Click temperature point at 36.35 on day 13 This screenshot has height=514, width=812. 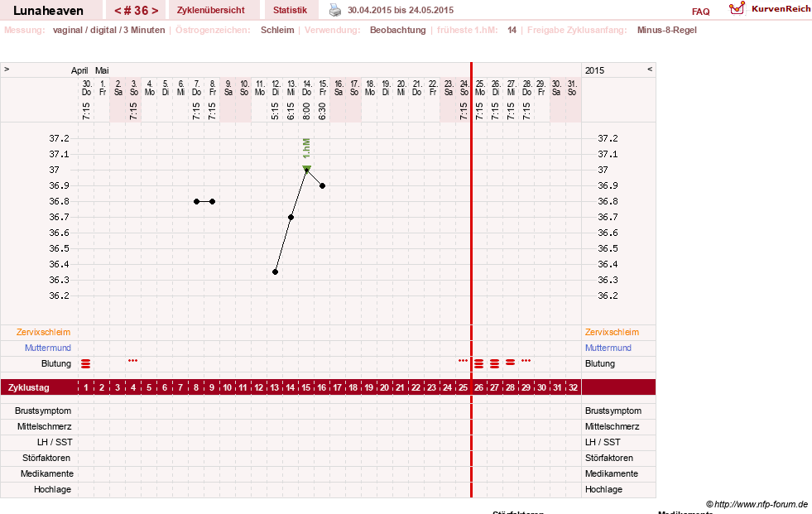click(x=276, y=271)
